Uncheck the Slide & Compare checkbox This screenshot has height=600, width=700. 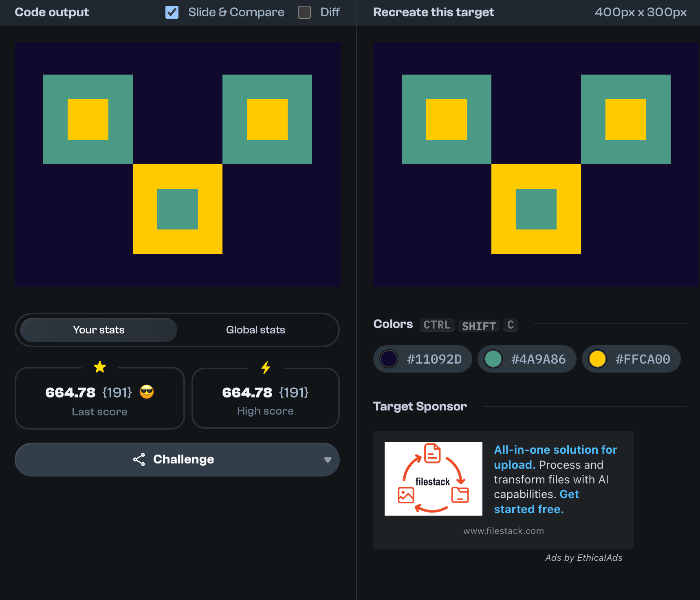click(172, 12)
